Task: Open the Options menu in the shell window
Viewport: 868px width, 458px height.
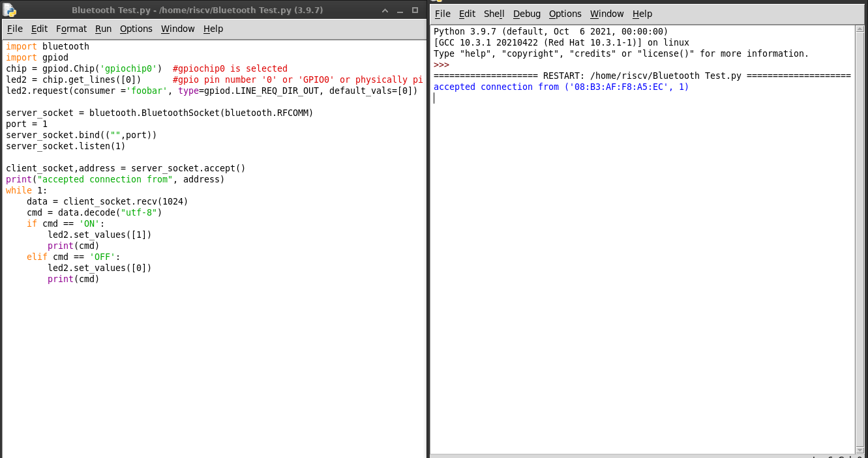Action: (x=565, y=14)
